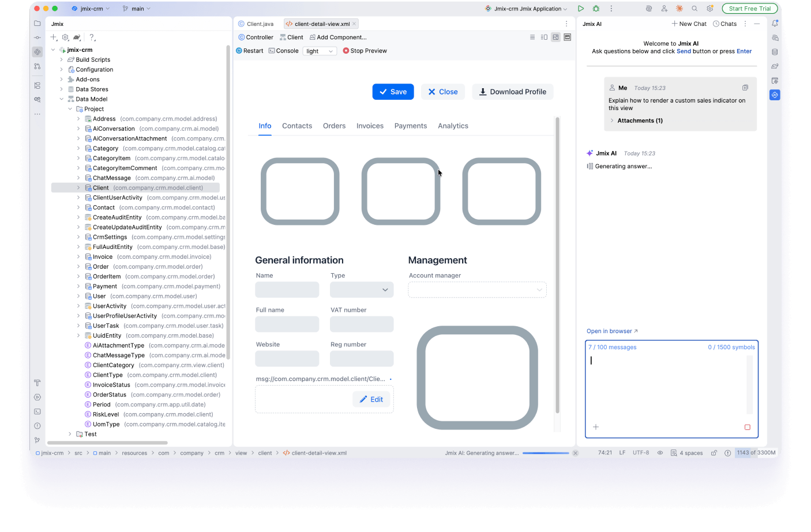
Task: Switch to the Client.java editor tab
Action: 256,24
